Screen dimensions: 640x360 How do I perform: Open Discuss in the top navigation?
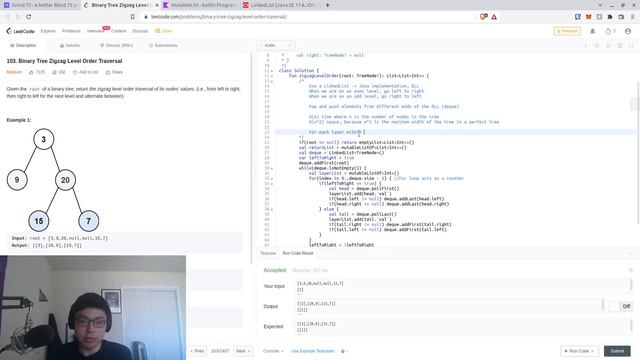(x=140, y=31)
